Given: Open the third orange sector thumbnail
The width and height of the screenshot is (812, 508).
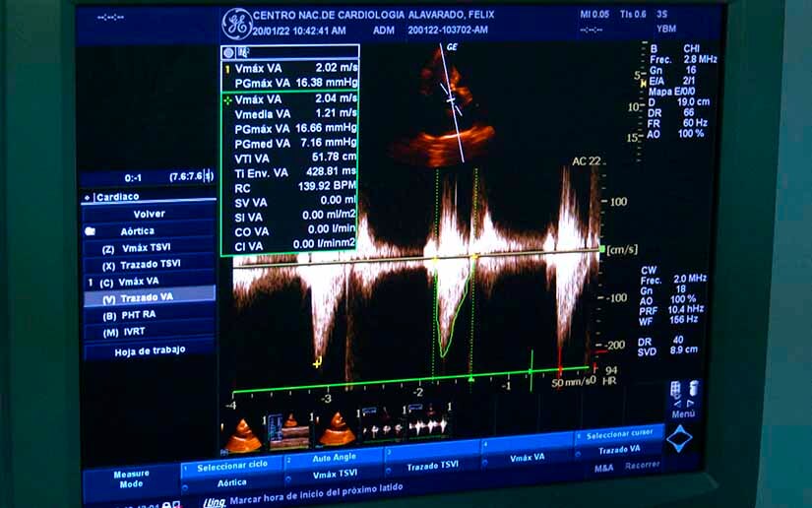Looking at the screenshot, I should (x=338, y=429).
